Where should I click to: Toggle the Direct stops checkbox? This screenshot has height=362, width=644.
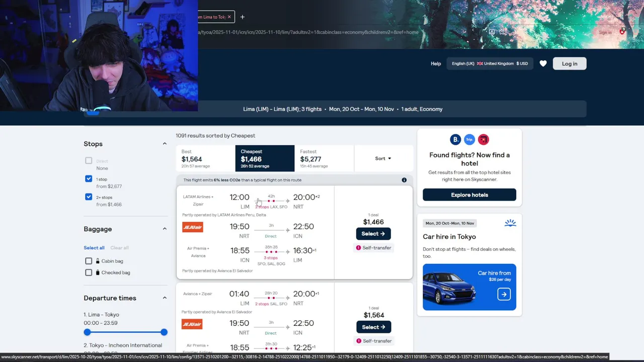[x=89, y=161]
